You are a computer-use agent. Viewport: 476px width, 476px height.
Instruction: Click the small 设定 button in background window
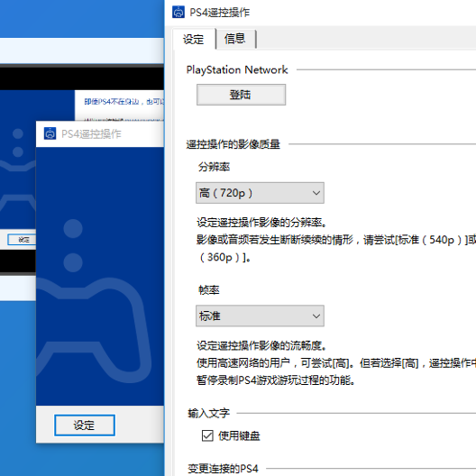22,240
